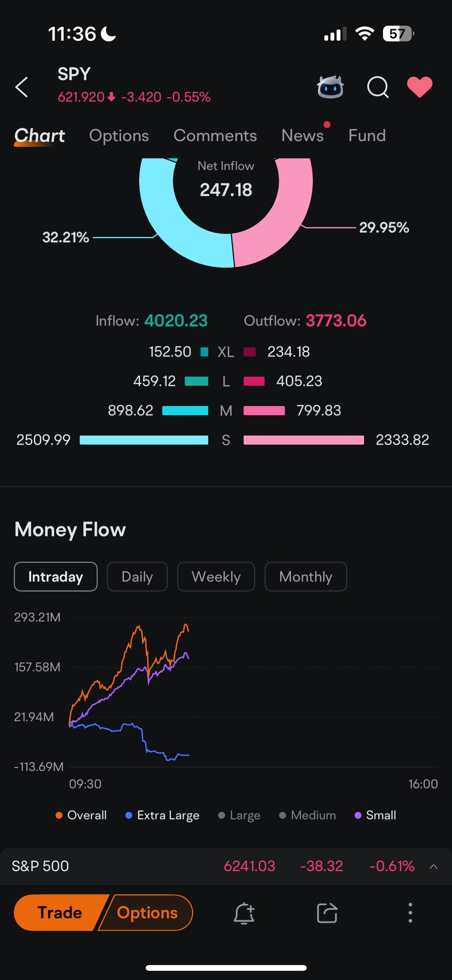
Task: Set a price alert with bell icon
Action: coord(244,913)
